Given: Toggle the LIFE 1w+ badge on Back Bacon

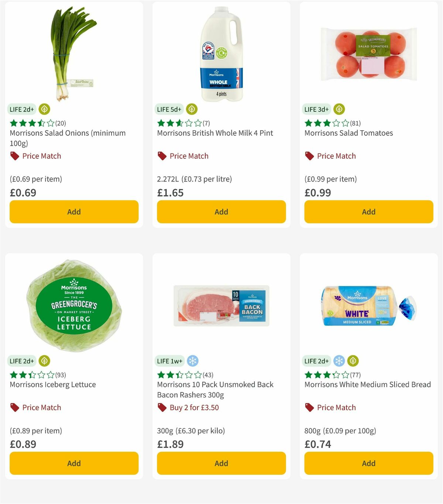Looking at the screenshot, I should [169, 361].
